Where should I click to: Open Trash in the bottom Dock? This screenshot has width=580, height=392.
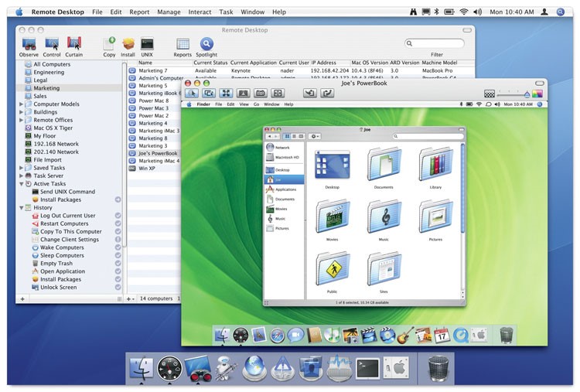tap(438, 368)
